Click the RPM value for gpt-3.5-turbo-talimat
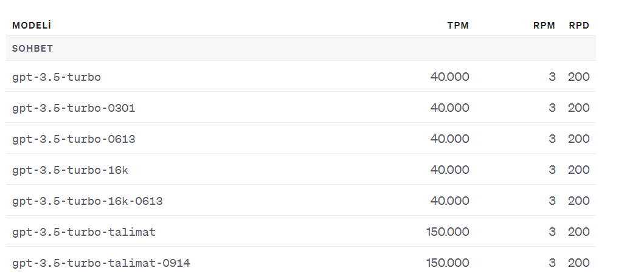 point(552,232)
